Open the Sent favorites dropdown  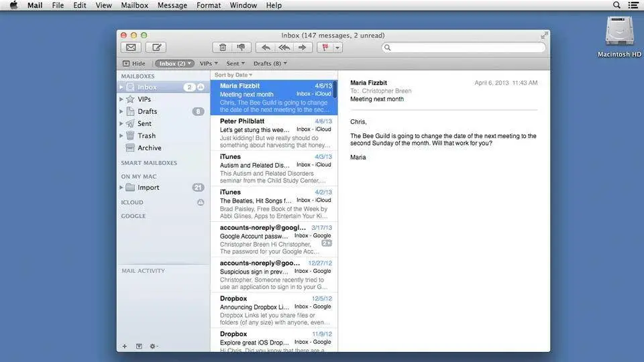pos(235,64)
